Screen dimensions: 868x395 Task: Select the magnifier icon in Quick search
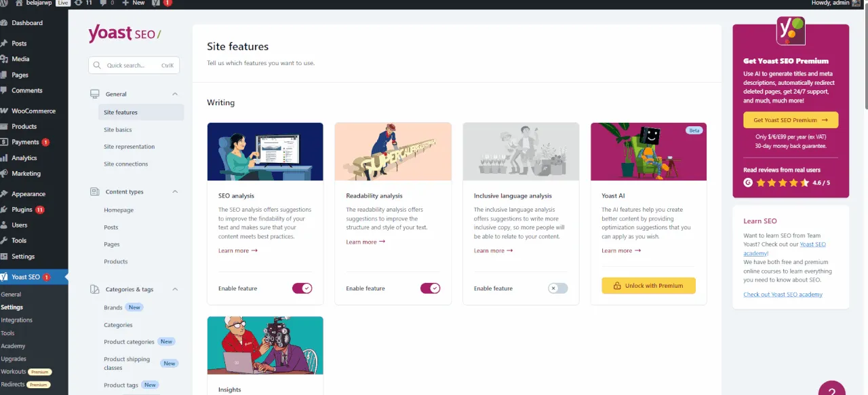click(96, 64)
